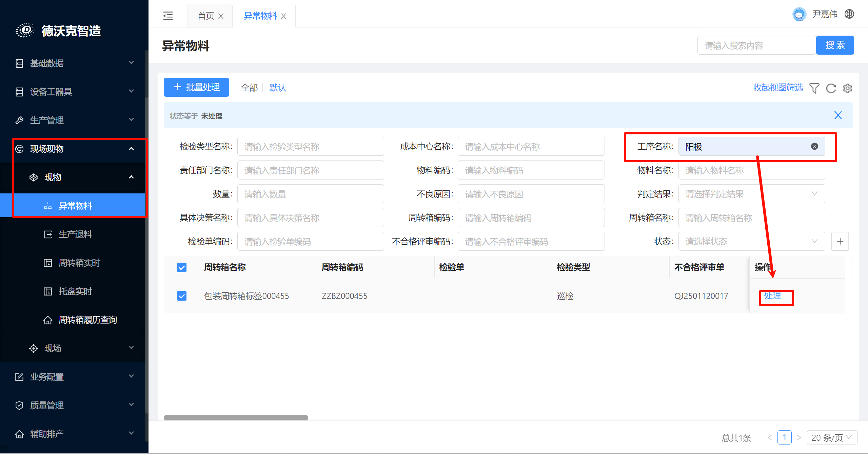The height and width of the screenshot is (454, 868).
Task: Open 生产退料 in the sidebar
Action: coord(75,234)
